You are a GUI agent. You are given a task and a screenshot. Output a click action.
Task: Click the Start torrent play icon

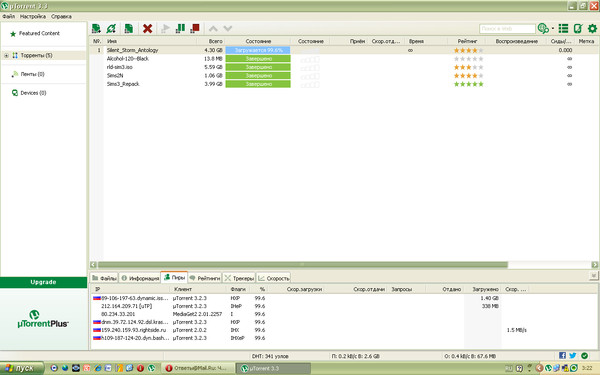[165, 28]
